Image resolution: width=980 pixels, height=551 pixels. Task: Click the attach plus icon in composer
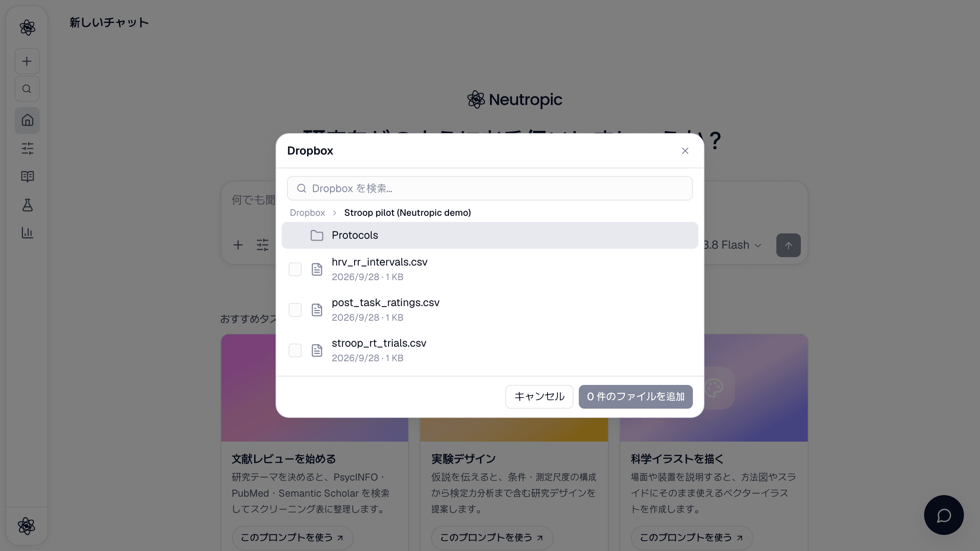click(x=238, y=245)
